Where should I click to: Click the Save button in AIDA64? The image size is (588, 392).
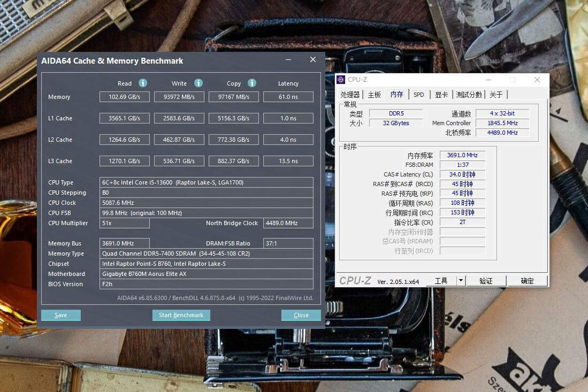pos(61,315)
